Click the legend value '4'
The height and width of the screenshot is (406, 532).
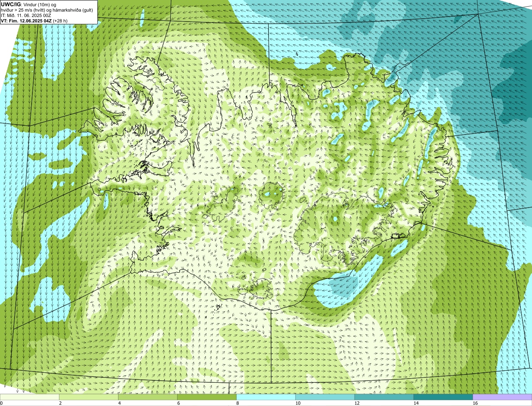click(x=119, y=403)
